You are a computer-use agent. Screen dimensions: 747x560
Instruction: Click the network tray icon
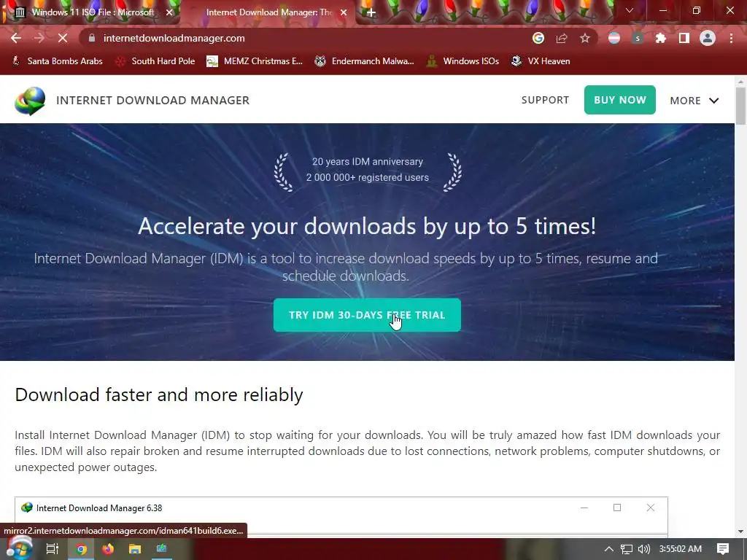pos(627,549)
